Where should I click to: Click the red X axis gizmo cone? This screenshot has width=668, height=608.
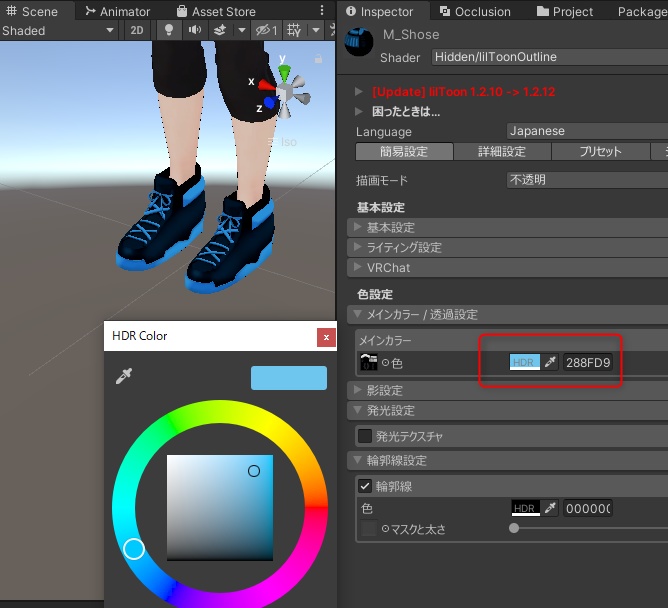[x=266, y=85]
